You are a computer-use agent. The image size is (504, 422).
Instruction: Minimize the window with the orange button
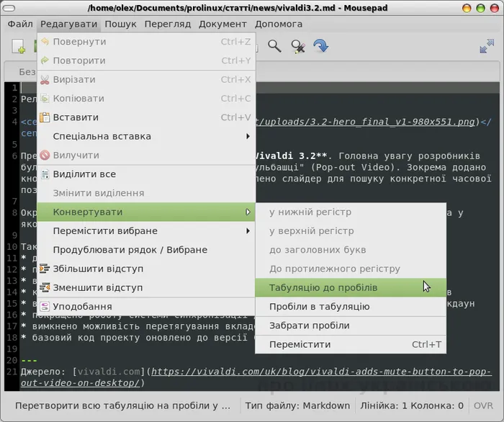(x=467, y=8)
